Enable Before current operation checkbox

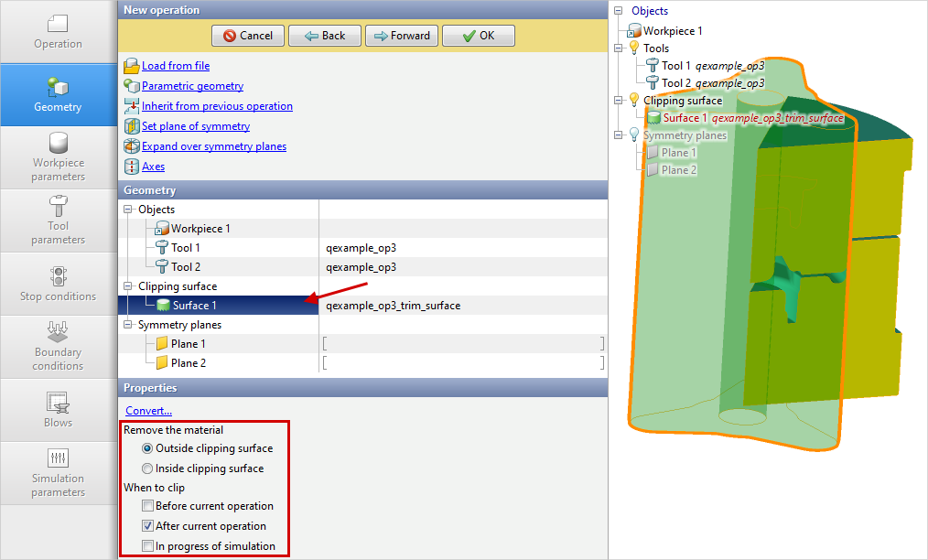tap(147, 506)
